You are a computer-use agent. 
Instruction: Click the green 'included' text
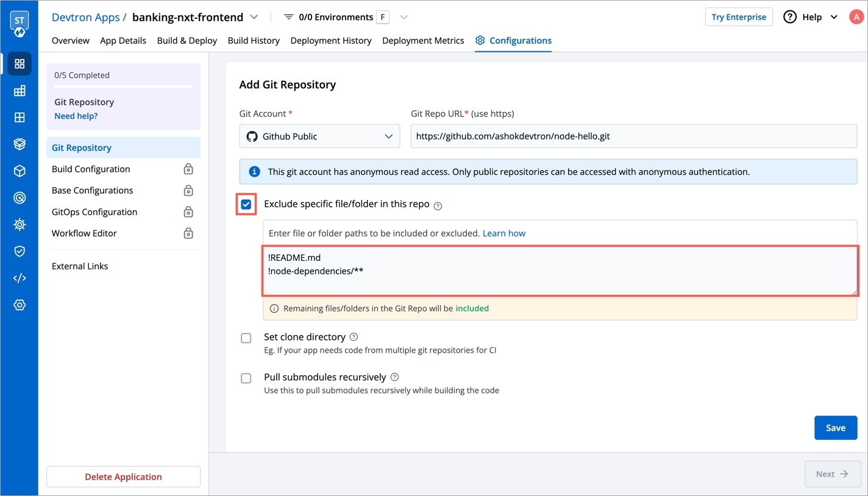pyautogui.click(x=472, y=308)
